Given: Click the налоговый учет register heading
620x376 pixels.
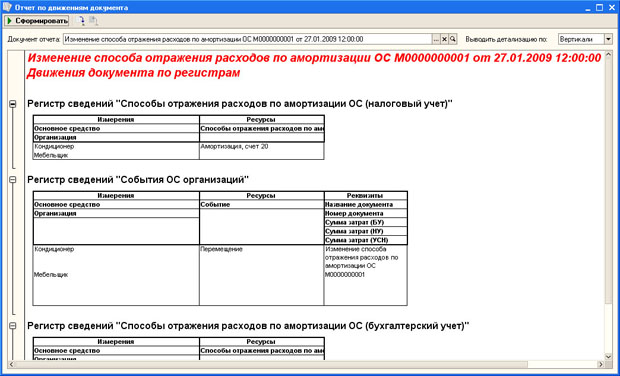Looking at the screenshot, I should (240, 104).
